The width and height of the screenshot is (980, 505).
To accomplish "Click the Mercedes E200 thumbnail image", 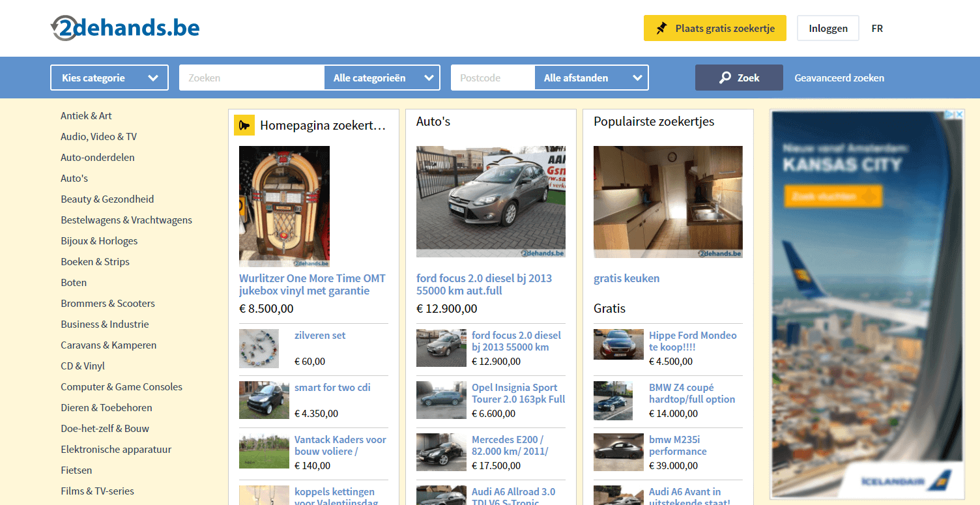I will pyautogui.click(x=441, y=452).
